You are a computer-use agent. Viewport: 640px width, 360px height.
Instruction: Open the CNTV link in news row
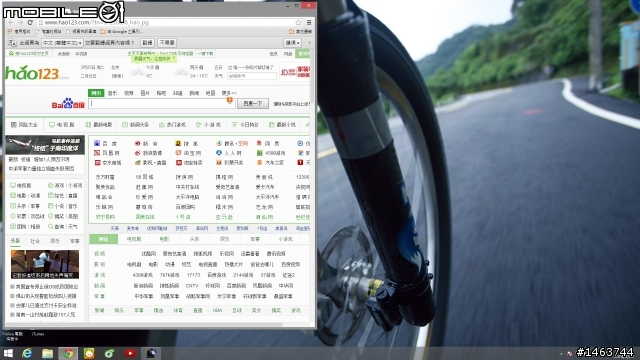192,286
